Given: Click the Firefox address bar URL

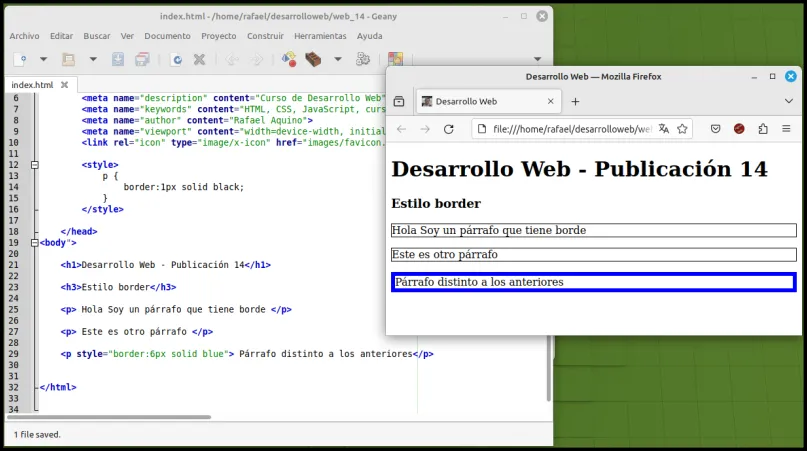Looking at the screenshot, I should (x=572, y=129).
